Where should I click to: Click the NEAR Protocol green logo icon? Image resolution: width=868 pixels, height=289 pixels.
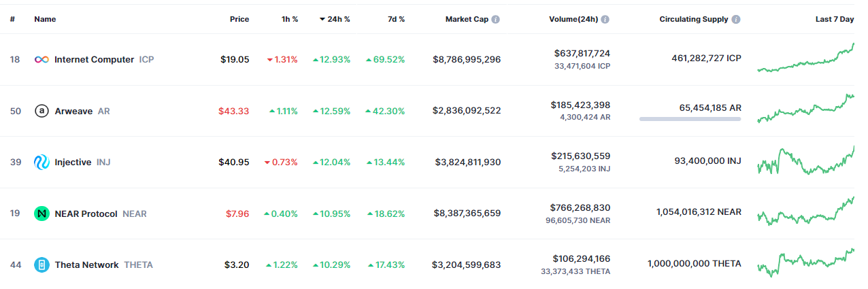pyautogui.click(x=41, y=214)
